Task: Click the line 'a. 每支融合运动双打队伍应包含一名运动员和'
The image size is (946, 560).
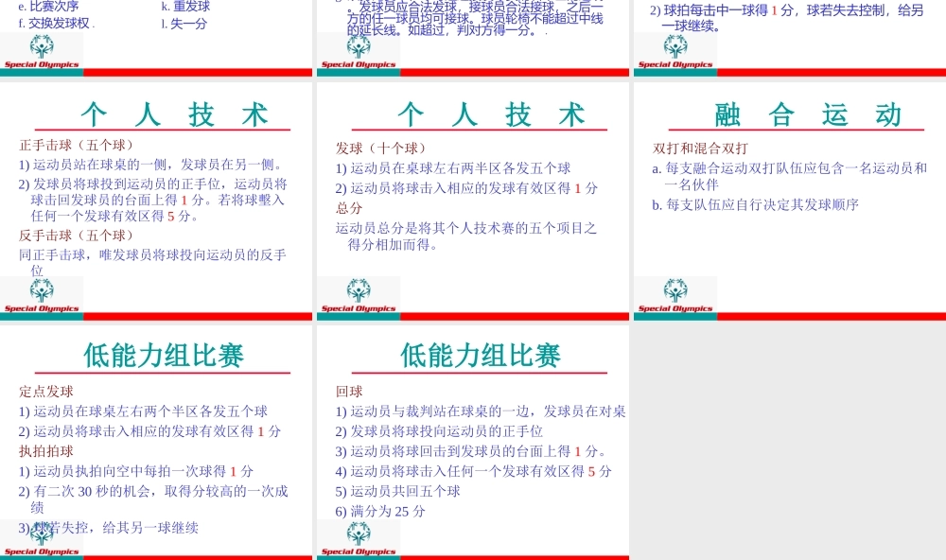Action: pos(790,167)
